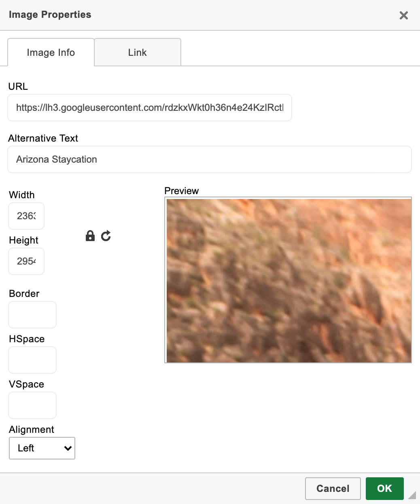Select the Height input box

[26, 261]
